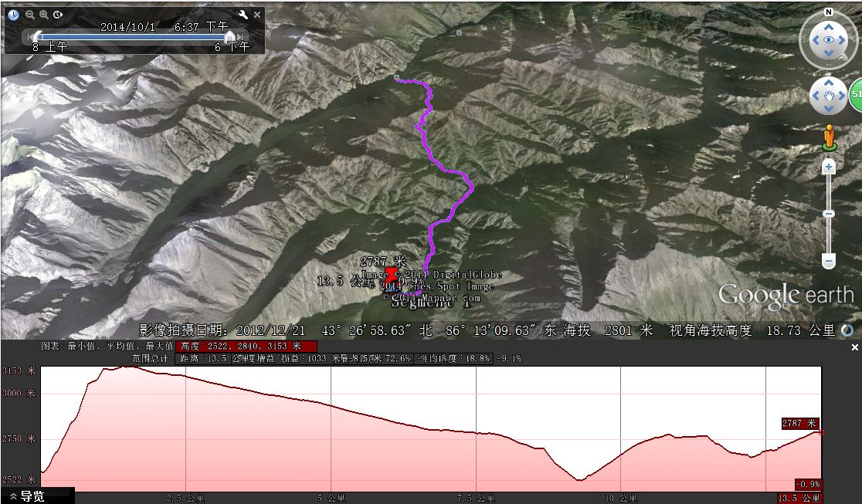862x504 pixels.
Task: Select the red track placemark on map
Action: [391, 276]
